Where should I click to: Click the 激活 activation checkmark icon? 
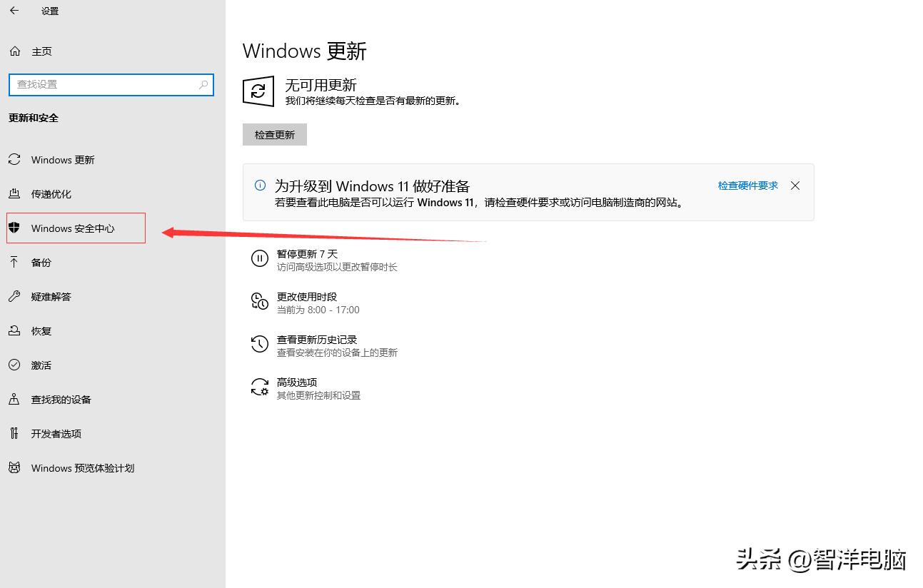tap(14, 365)
